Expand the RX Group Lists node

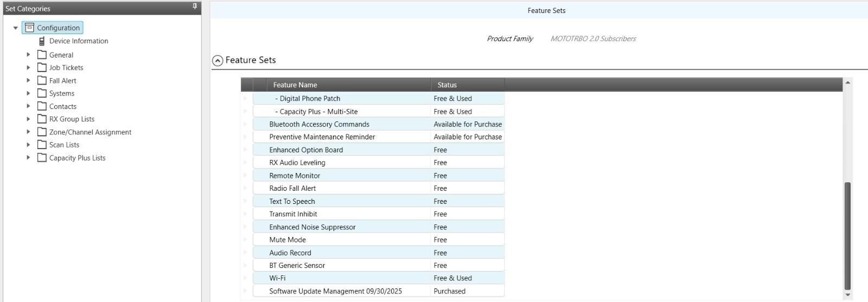tap(28, 119)
